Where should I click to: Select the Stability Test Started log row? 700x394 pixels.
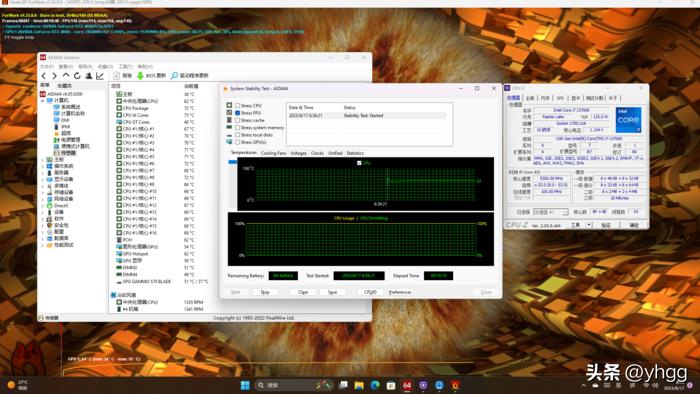coord(367,116)
